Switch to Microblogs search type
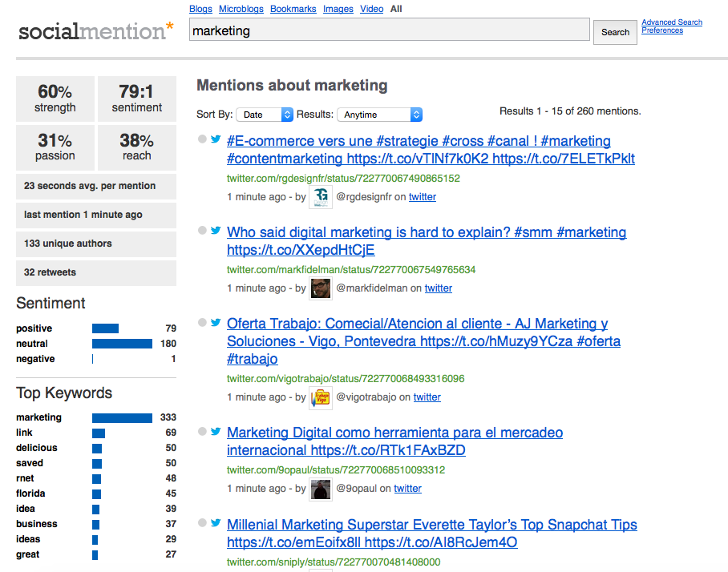The image size is (728, 572). pyautogui.click(x=241, y=9)
